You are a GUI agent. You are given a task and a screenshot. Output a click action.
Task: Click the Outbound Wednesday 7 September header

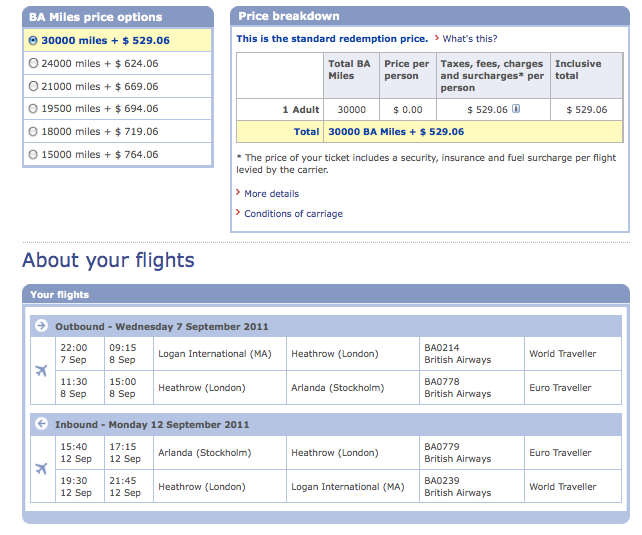(x=162, y=327)
